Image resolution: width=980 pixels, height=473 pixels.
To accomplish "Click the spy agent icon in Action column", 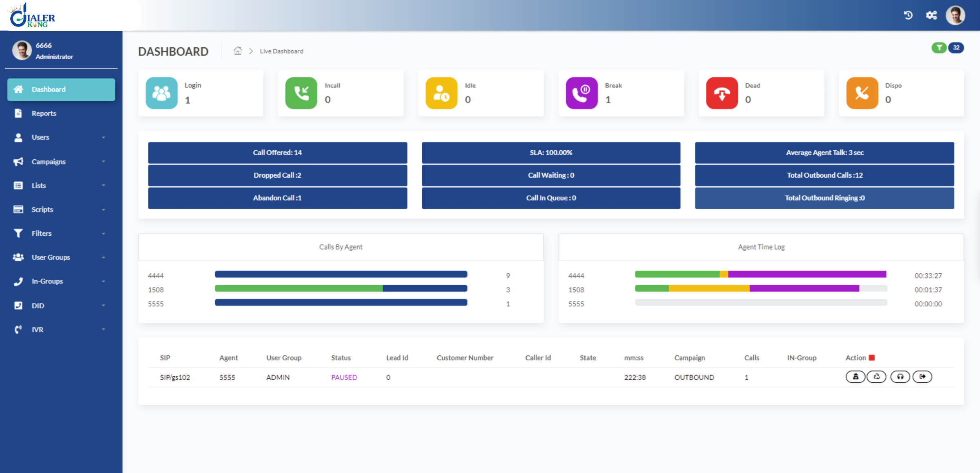I will click(855, 377).
